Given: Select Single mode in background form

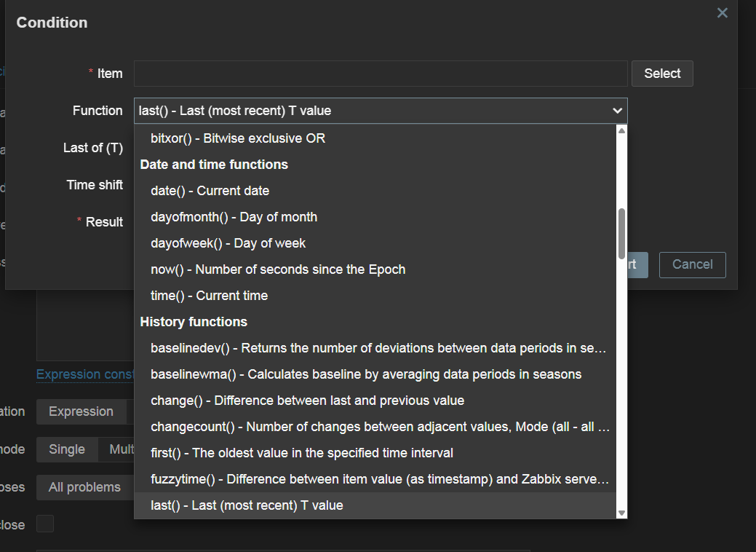Looking at the screenshot, I should 67,449.
